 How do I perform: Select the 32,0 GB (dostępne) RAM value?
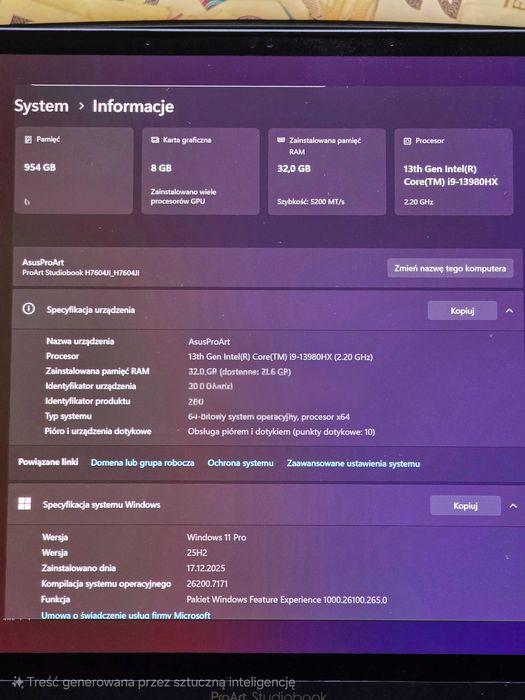pyautogui.click(x=239, y=371)
